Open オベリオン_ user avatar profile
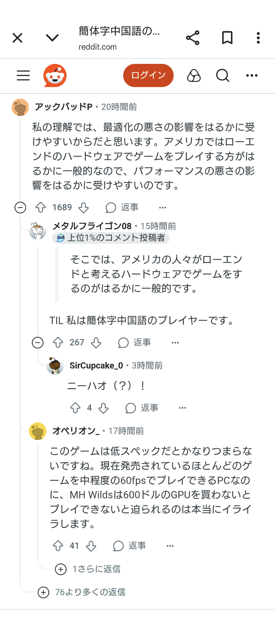 (38, 431)
